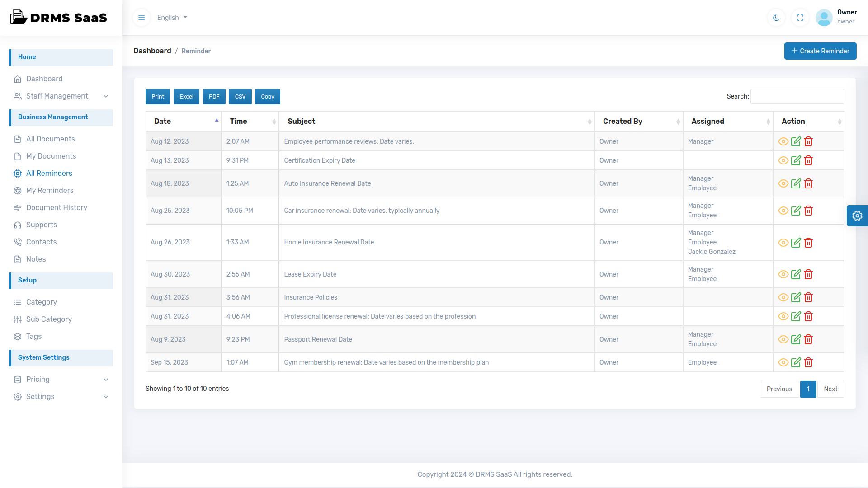View the Lease Expiry Date reminder
868x488 pixels.
(783, 274)
